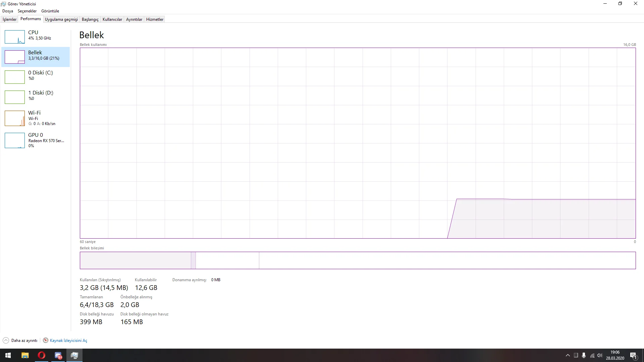Open the Seçenekler menu
The width and height of the screenshot is (644, 362).
click(27, 11)
